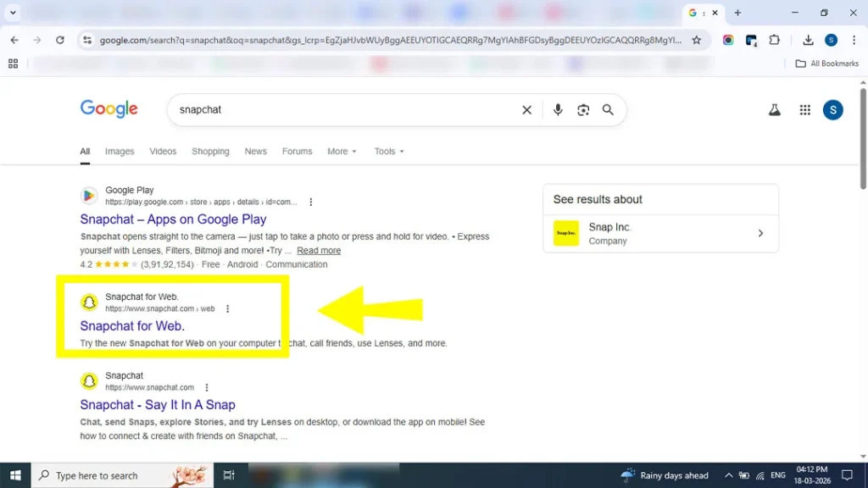Click the voice search microphone icon
The height and width of the screenshot is (488, 868).
[558, 110]
